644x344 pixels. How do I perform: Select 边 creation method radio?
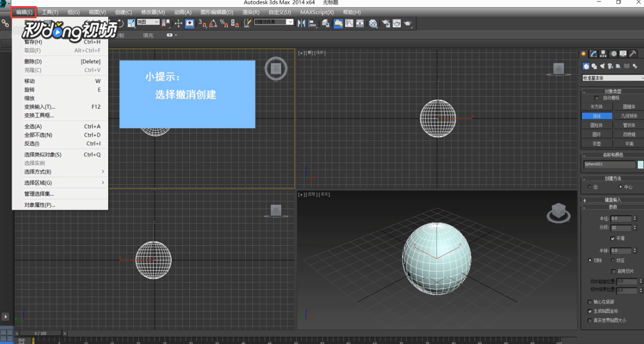590,187
